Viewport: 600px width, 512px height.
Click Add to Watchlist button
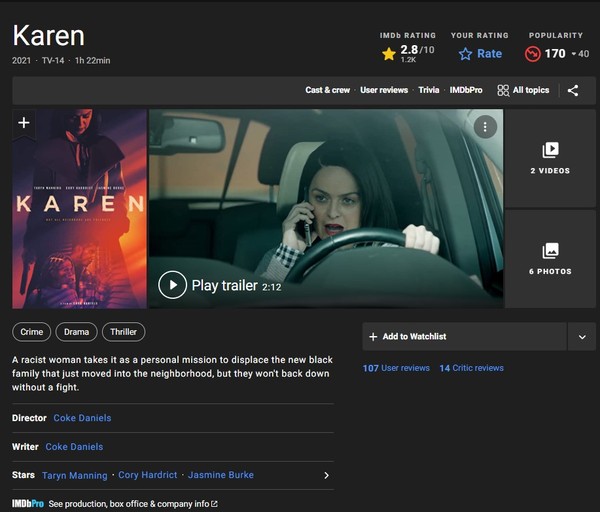point(464,337)
